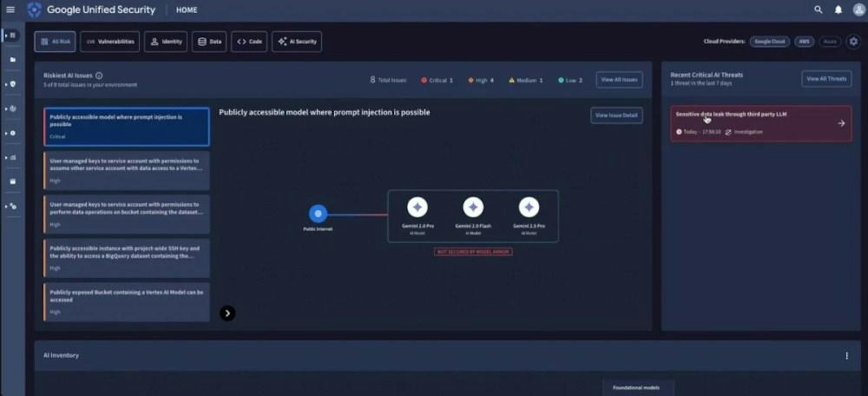Click the 'AI Inventory' section title
Image resolution: width=868 pixels, height=396 pixels.
tap(61, 355)
